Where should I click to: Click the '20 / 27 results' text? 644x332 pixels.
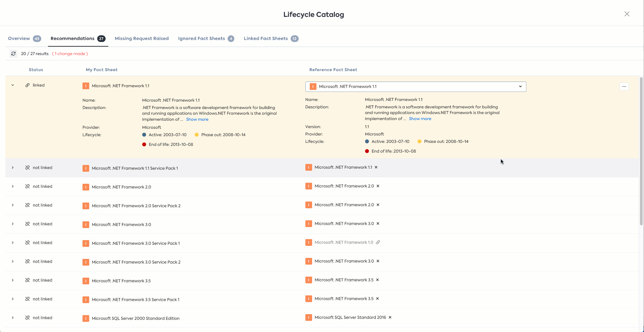click(35, 54)
